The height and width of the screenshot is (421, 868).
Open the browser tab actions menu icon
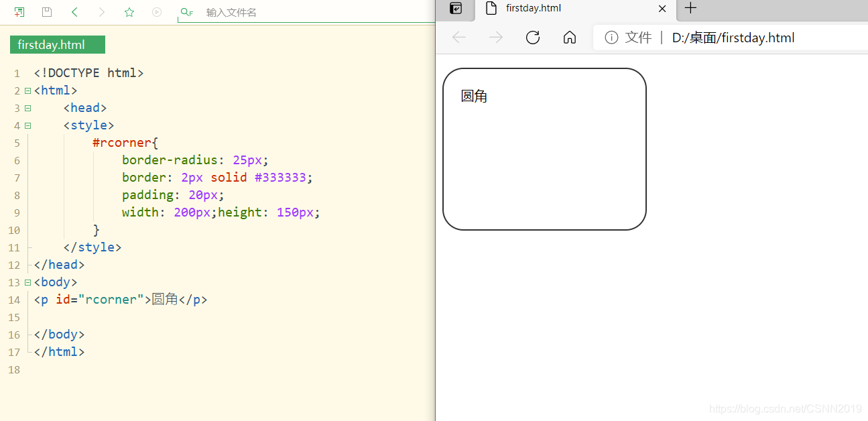pos(456,9)
